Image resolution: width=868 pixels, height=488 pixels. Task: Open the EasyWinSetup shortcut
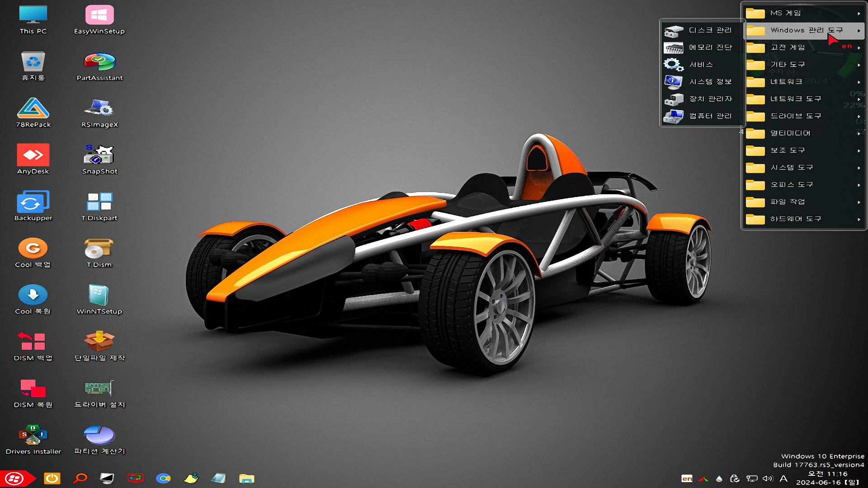pyautogui.click(x=99, y=20)
